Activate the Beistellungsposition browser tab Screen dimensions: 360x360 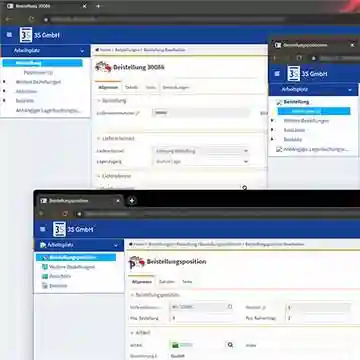[80, 201]
